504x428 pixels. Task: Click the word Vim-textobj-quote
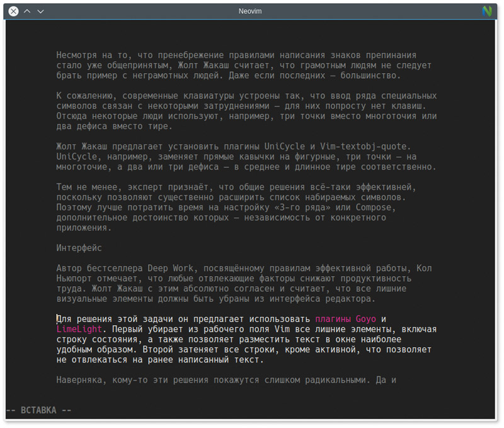coord(364,146)
